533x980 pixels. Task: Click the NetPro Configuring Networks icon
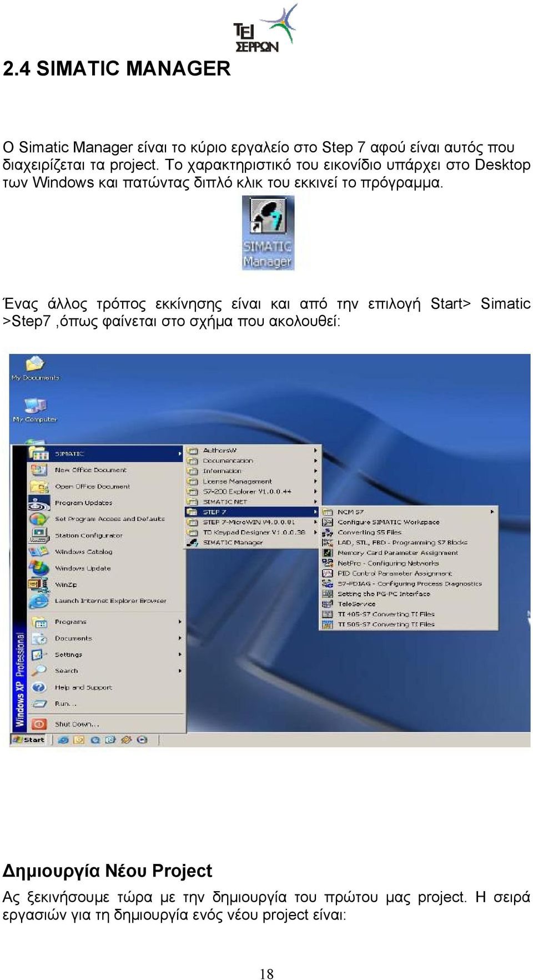pyautogui.click(x=328, y=563)
